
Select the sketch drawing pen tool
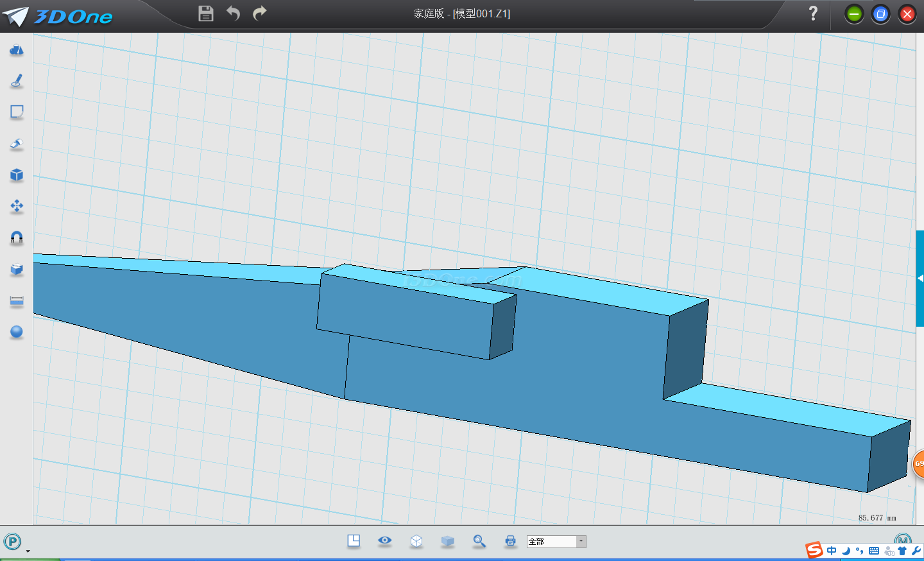coord(17,81)
